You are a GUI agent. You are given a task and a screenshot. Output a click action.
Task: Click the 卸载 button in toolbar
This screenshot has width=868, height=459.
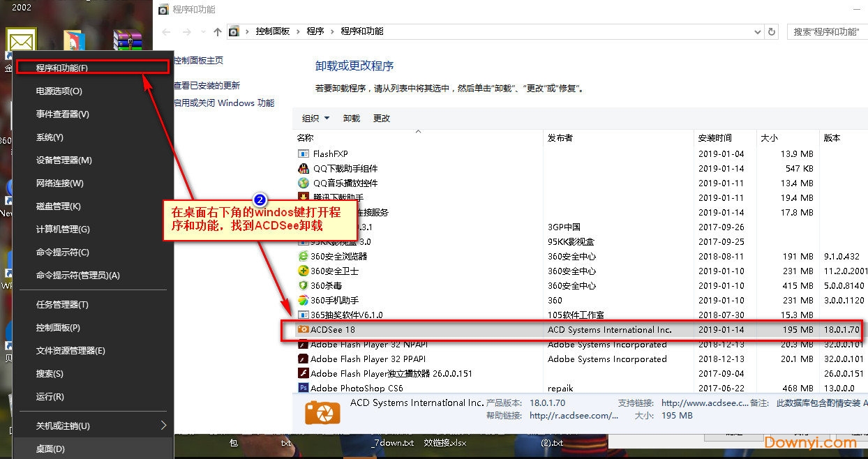(x=352, y=119)
